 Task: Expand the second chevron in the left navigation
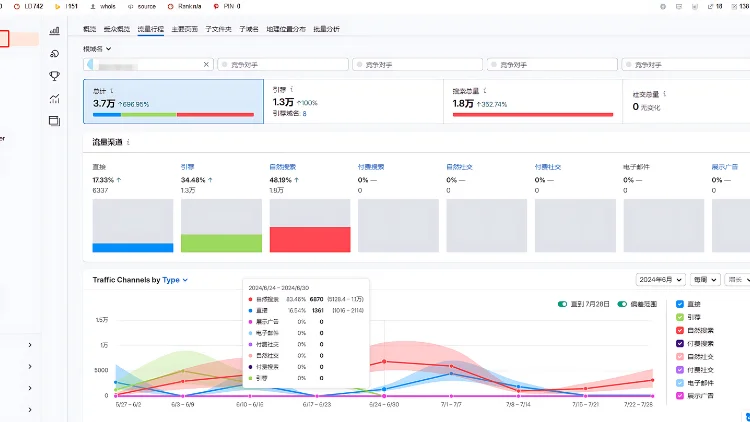point(30,366)
